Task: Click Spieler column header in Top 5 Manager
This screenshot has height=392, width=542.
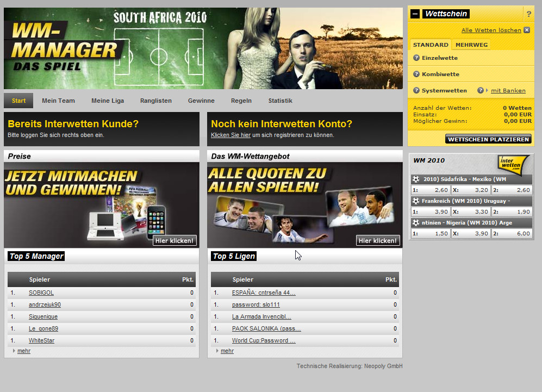Action: pos(39,279)
